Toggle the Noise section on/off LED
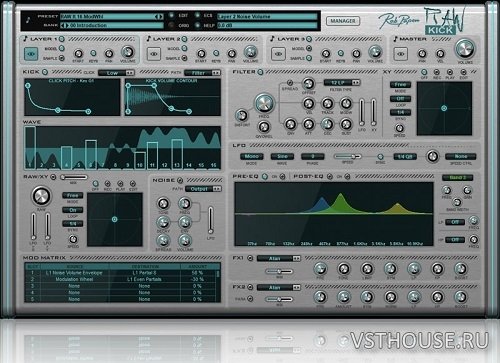The width and height of the screenshot is (500, 363). pos(180,180)
